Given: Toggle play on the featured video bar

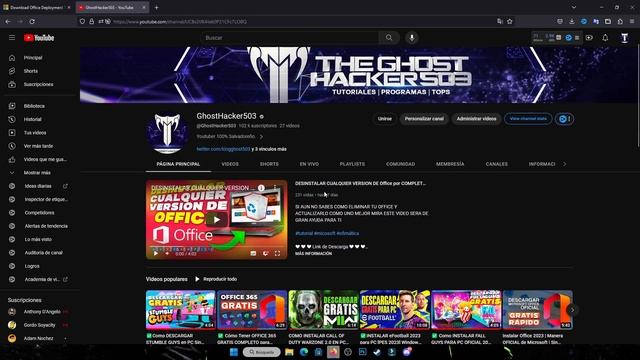Looking at the screenshot, I should (156, 253).
